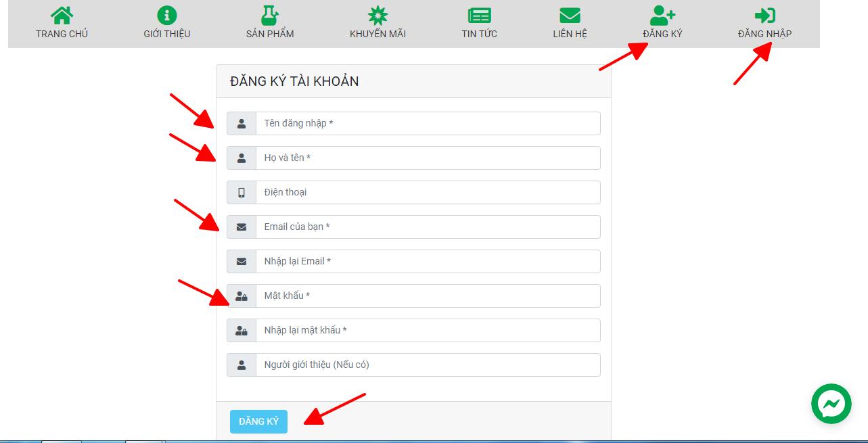
Task: Click the Người giới thiệu field
Action: 428,365
